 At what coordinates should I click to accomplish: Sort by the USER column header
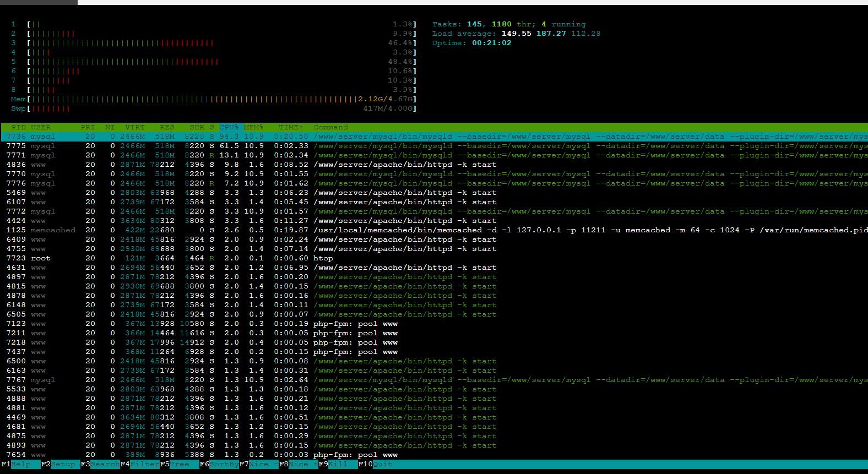[41, 127]
